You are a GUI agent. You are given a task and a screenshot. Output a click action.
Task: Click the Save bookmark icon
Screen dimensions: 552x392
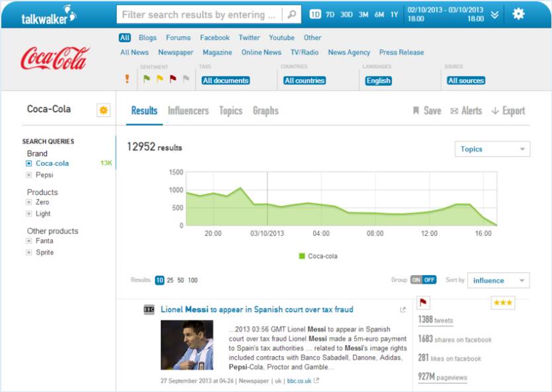click(416, 111)
